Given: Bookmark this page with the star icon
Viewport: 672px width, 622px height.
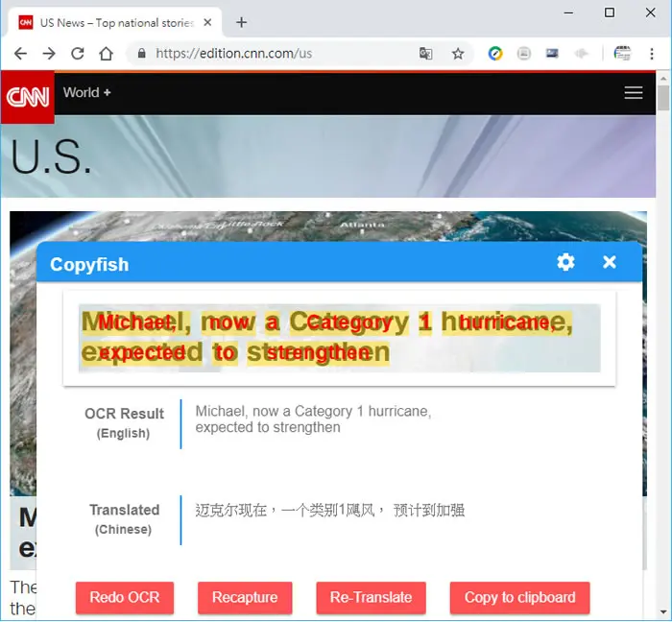Looking at the screenshot, I should pyautogui.click(x=458, y=54).
